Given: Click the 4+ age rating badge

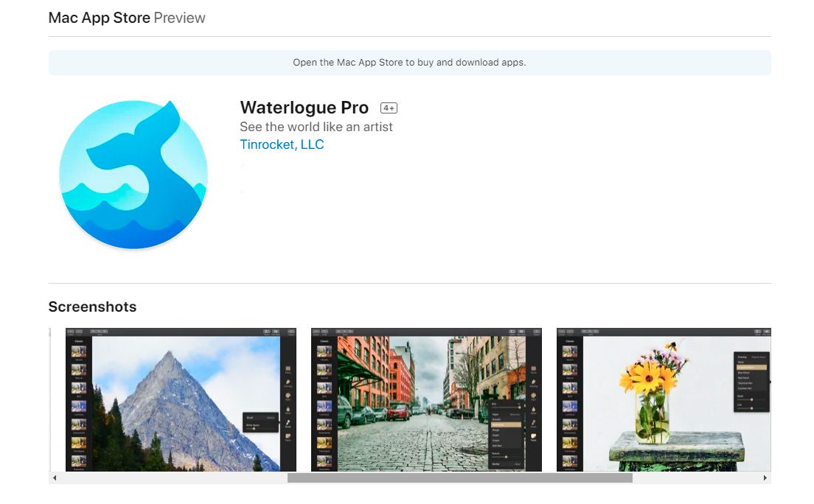Looking at the screenshot, I should click(389, 108).
